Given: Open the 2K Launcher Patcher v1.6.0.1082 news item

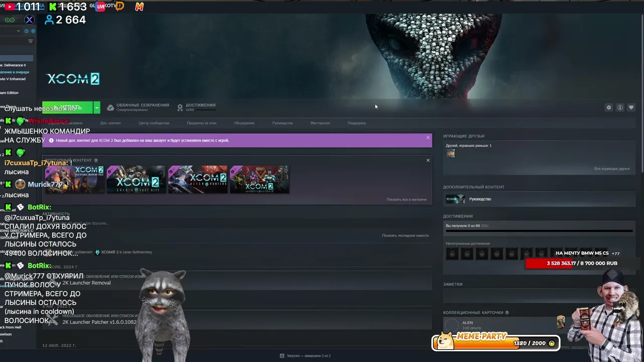Looking at the screenshot, I should click(x=236, y=319).
